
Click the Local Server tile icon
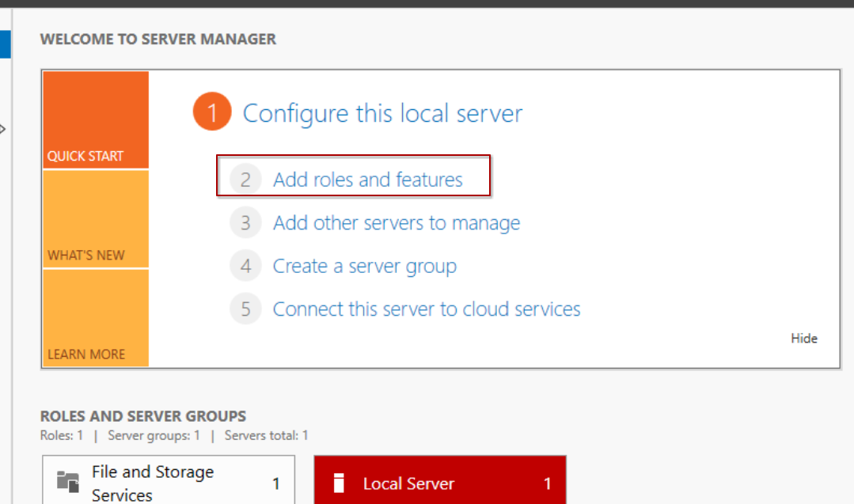[x=339, y=483]
